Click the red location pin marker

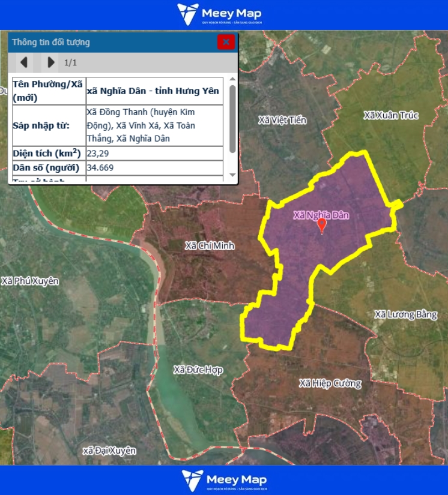[x=322, y=225]
